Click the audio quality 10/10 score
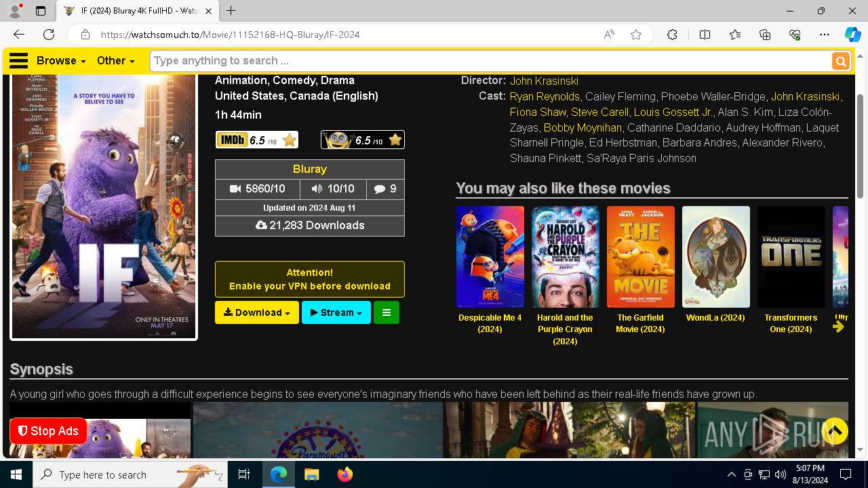868x488 pixels. (333, 189)
